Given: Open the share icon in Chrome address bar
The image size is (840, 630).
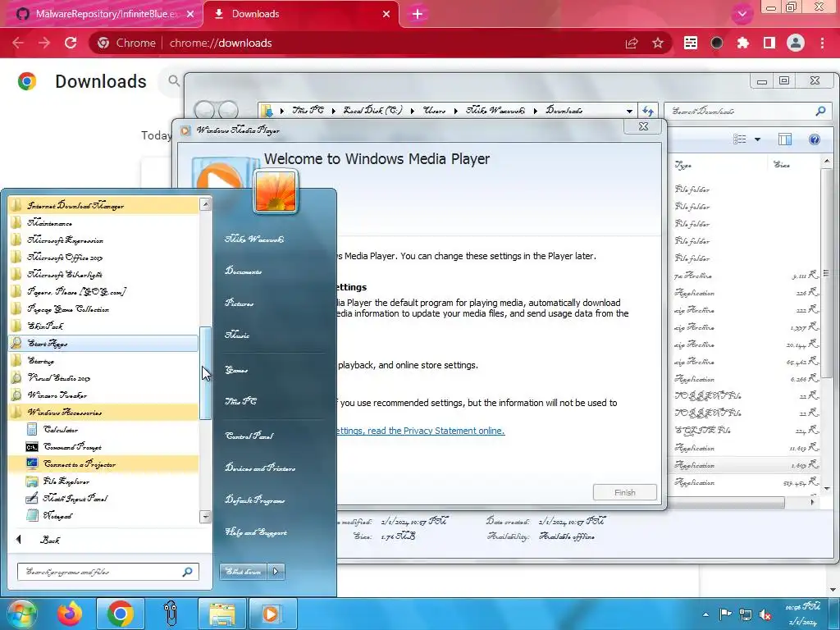Looking at the screenshot, I should [632, 43].
